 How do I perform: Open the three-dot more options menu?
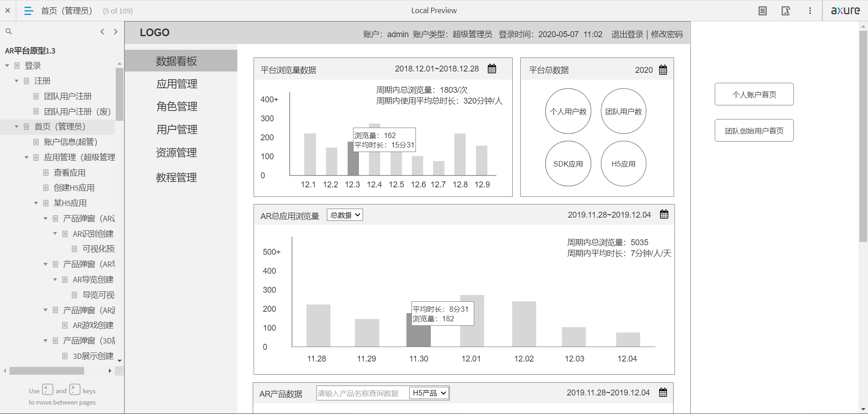click(810, 11)
